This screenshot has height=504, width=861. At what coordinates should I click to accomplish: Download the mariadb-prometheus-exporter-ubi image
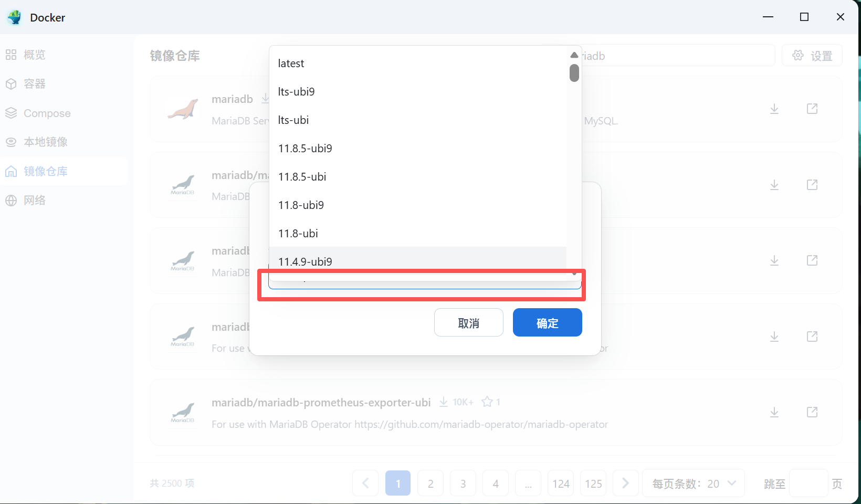(774, 412)
